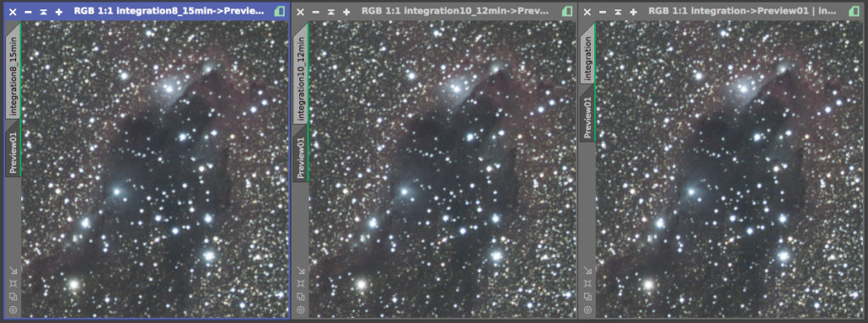This screenshot has height=323, width=868.
Task: Click concentric circle icon in rightmost integration window
Action: point(587,309)
